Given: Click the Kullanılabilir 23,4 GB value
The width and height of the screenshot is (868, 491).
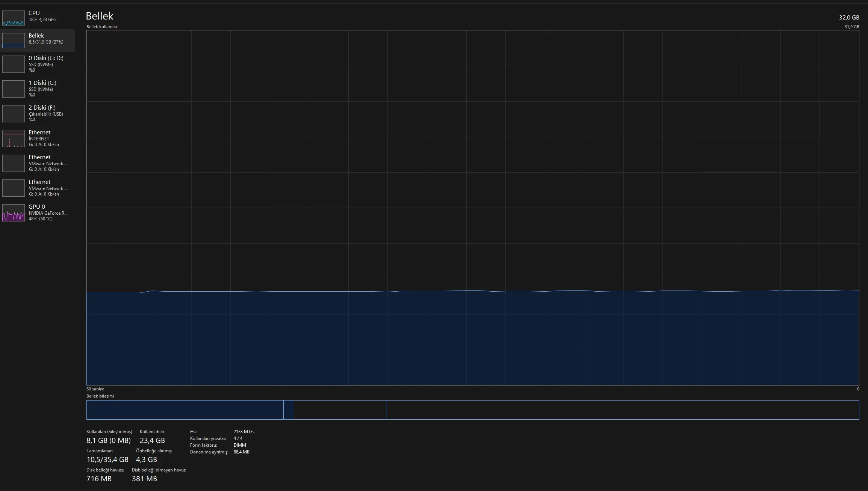Looking at the screenshot, I should pos(152,440).
